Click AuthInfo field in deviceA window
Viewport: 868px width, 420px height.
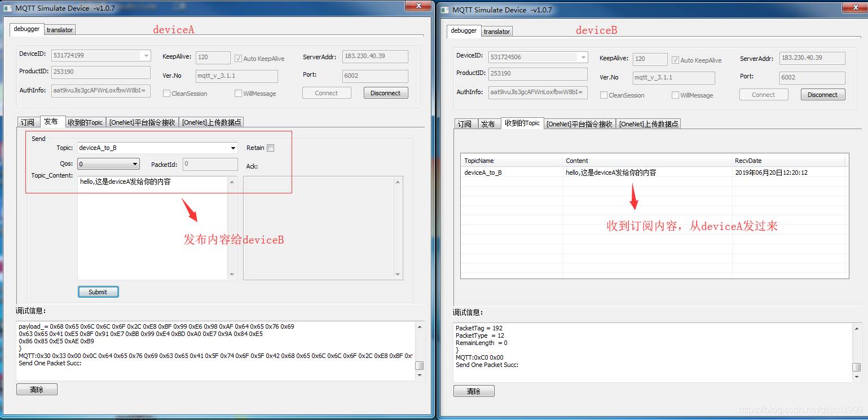pos(101,91)
